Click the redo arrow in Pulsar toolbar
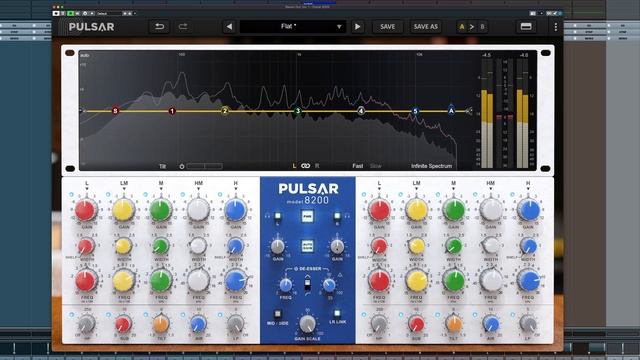This screenshot has height=360, width=640. click(x=183, y=27)
